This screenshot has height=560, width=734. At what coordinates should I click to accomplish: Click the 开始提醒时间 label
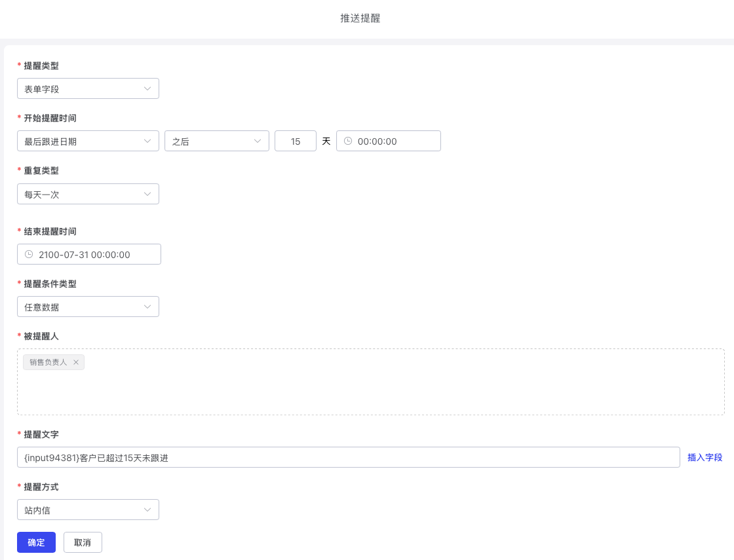[50, 118]
